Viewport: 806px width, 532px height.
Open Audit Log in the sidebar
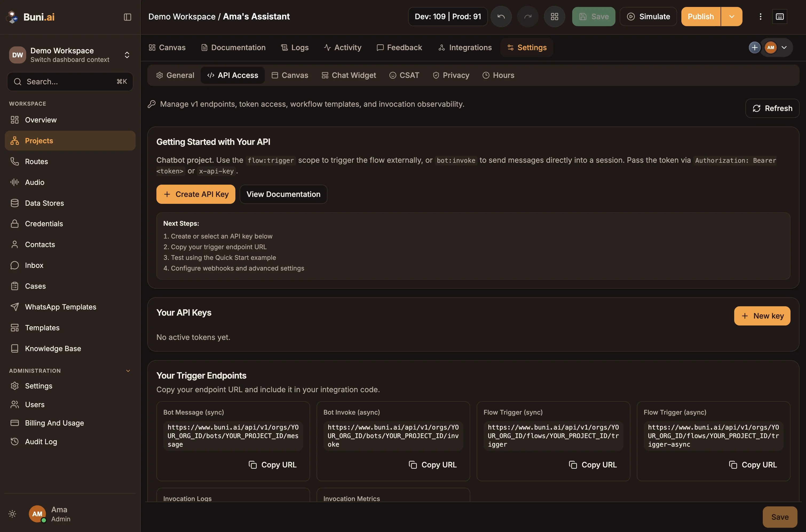(70, 441)
